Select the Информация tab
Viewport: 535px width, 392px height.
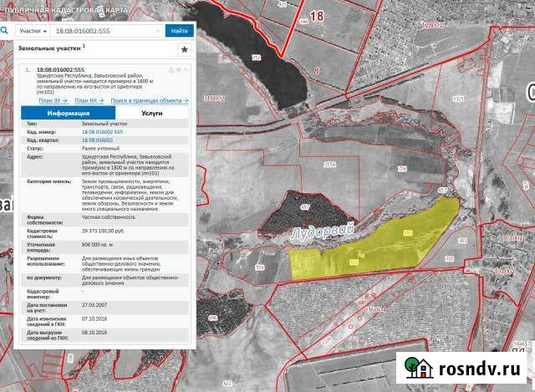pyautogui.click(x=69, y=112)
